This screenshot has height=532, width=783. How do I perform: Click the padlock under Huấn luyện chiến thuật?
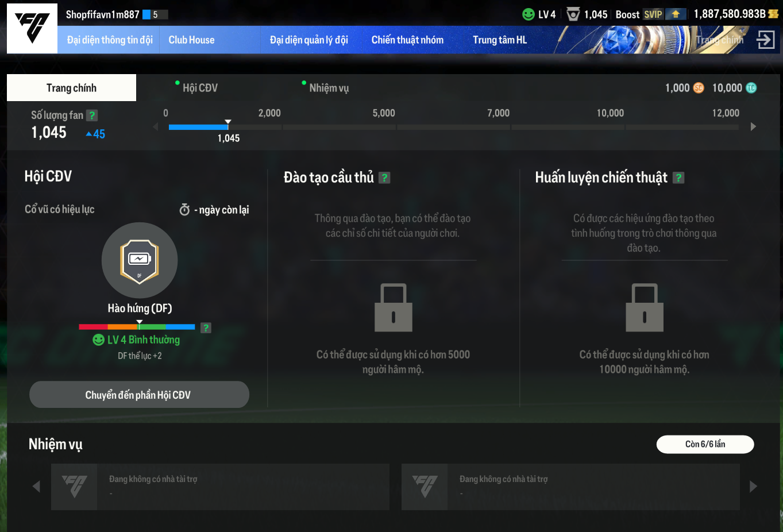point(644,308)
